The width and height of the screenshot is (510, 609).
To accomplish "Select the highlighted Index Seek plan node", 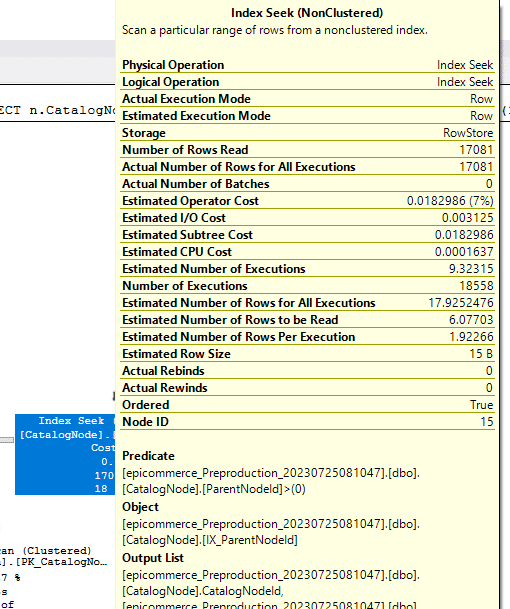I will (65, 454).
